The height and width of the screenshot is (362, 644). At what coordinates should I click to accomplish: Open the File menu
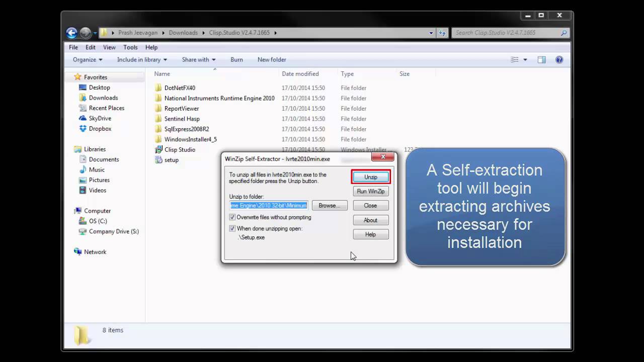click(x=73, y=47)
